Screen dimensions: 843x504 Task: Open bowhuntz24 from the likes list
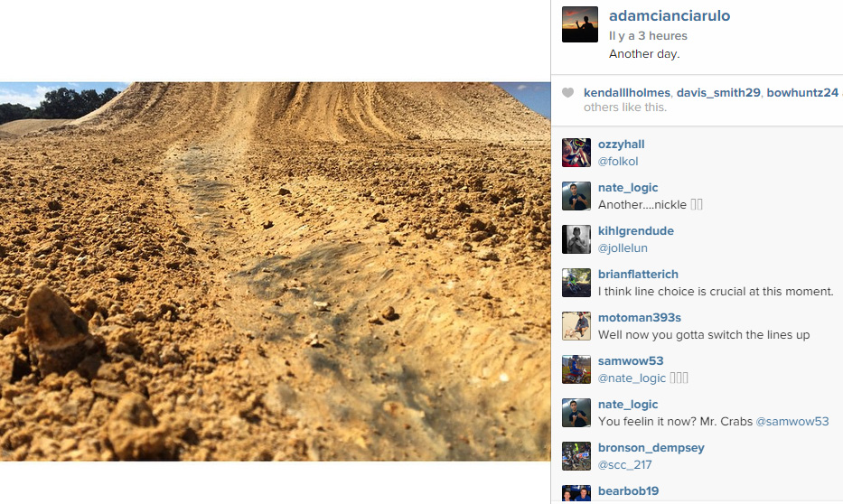[802, 92]
